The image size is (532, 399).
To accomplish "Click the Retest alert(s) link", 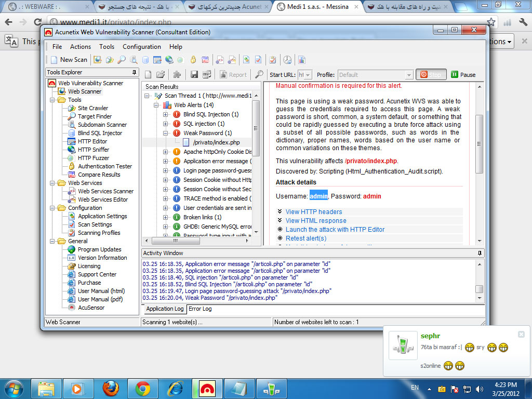I will (305, 238).
